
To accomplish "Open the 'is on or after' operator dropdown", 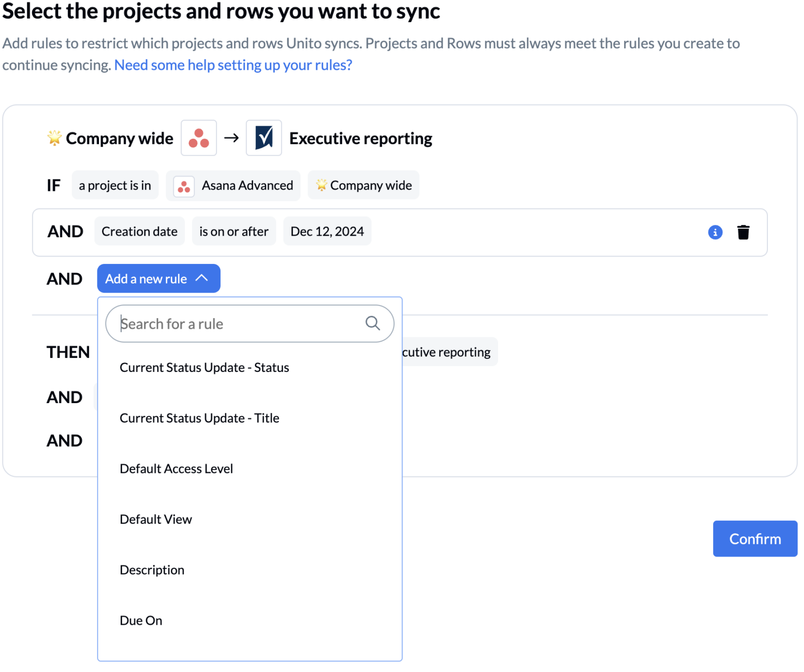I will (234, 231).
